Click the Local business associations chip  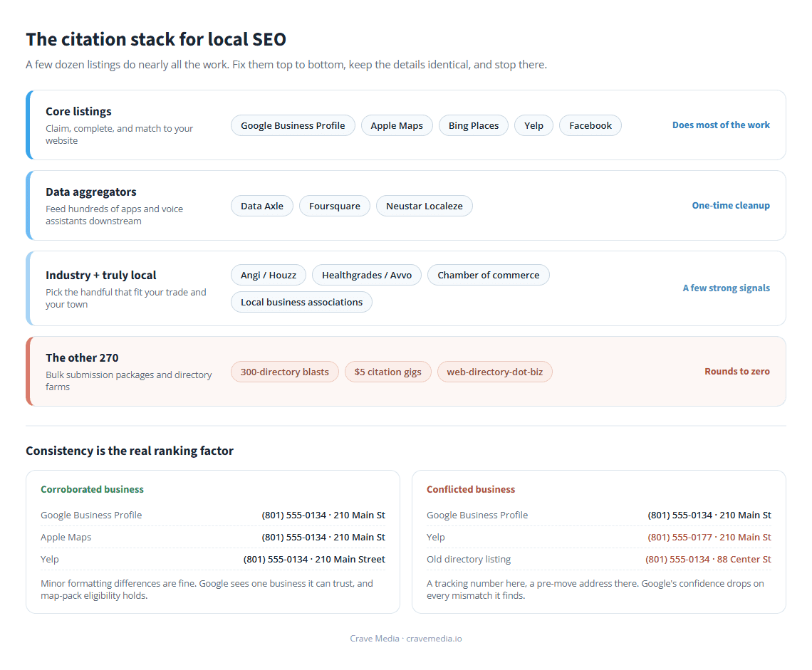click(x=301, y=302)
